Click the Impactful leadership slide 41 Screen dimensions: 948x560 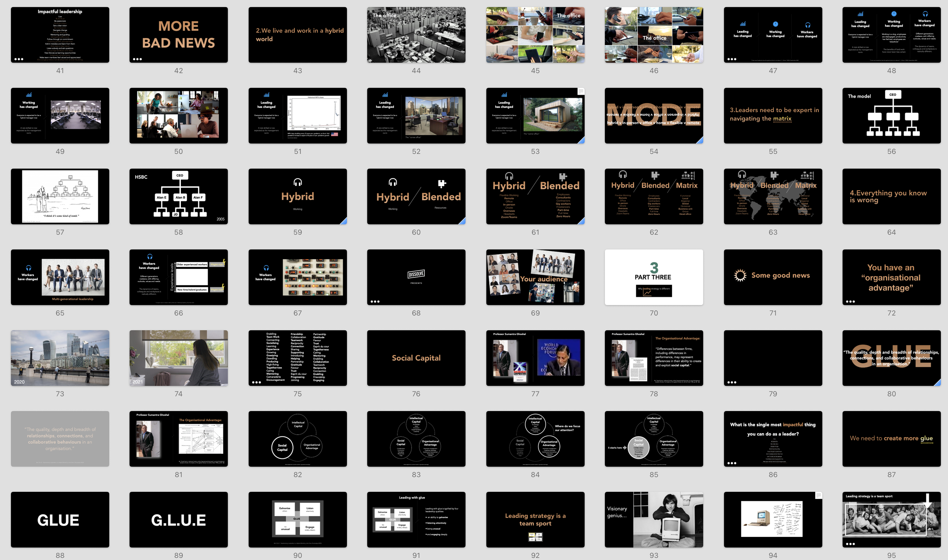(60, 35)
